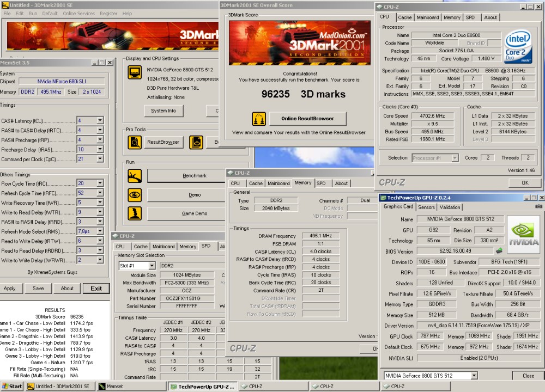545x392 pixels.
Task: Click the NVIDIA logo in GPU-Z
Action: tap(523, 235)
